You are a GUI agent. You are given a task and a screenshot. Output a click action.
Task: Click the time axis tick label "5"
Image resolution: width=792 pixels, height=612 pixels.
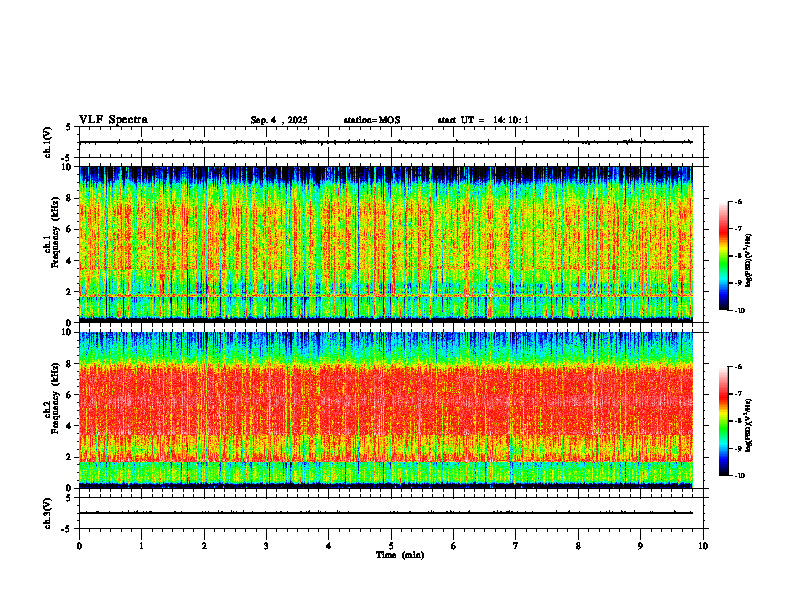pos(391,546)
